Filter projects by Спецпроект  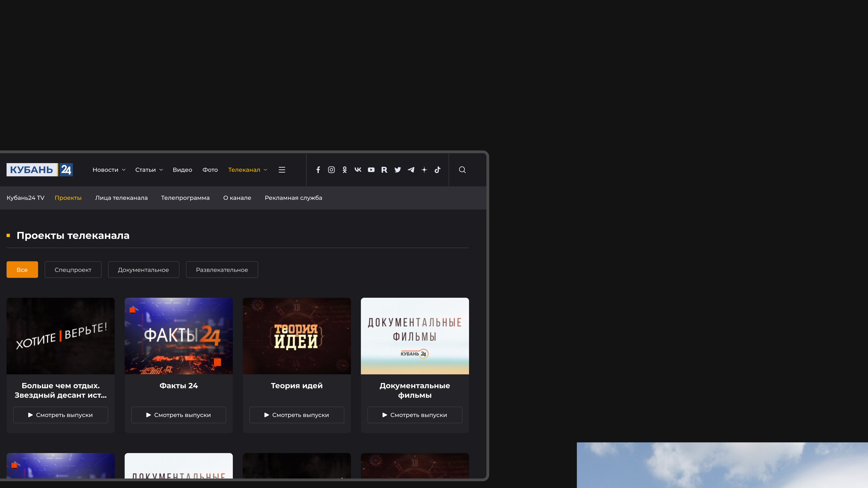73,270
